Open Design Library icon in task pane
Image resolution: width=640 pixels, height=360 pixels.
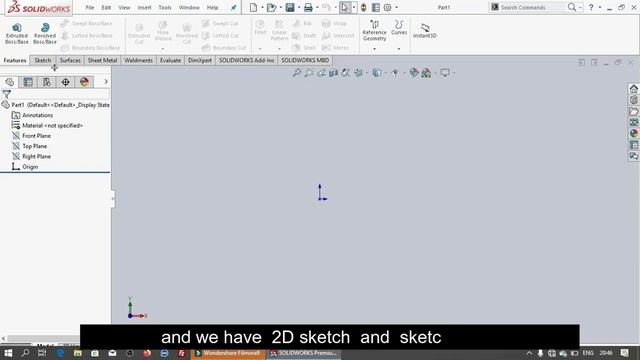coord(633,100)
